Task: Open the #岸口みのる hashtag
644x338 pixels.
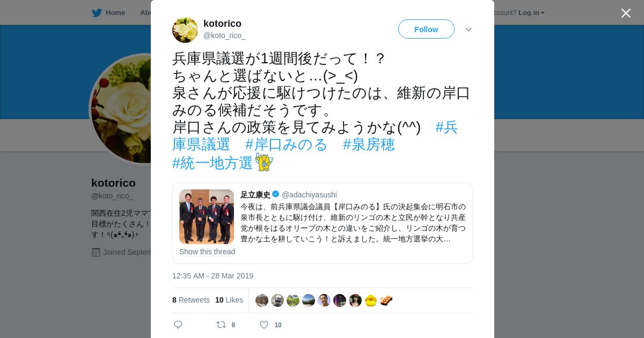Action: tap(287, 144)
